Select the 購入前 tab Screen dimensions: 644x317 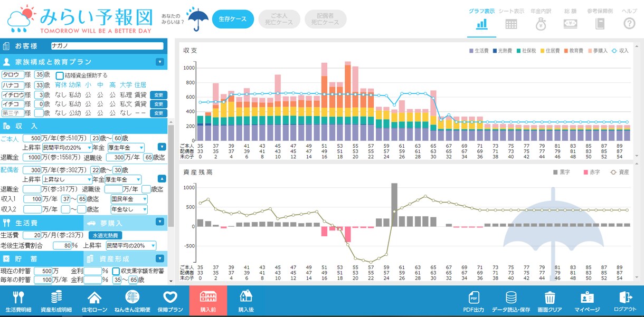(208, 301)
